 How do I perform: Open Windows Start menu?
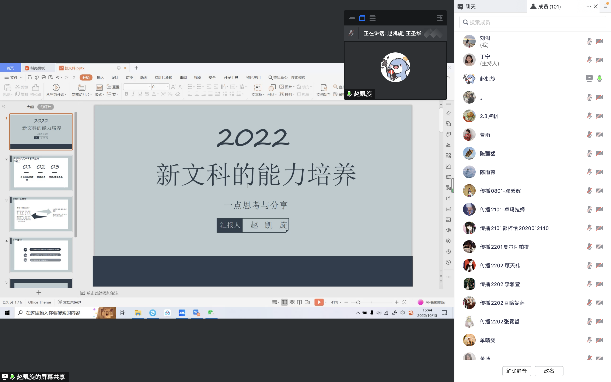pyautogui.click(x=7, y=313)
